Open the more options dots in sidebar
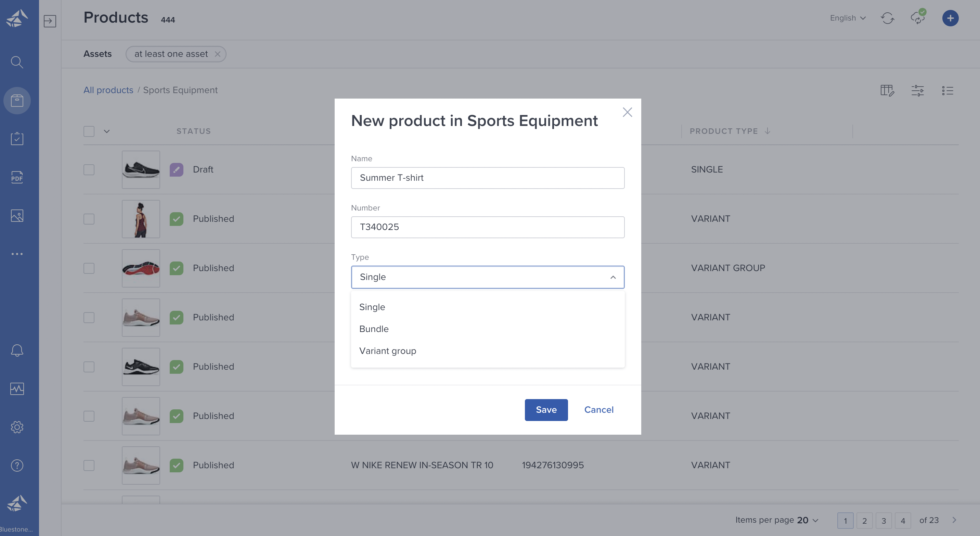Image resolution: width=980 pixels, height=536 pixels. click(x=17, y=254)
